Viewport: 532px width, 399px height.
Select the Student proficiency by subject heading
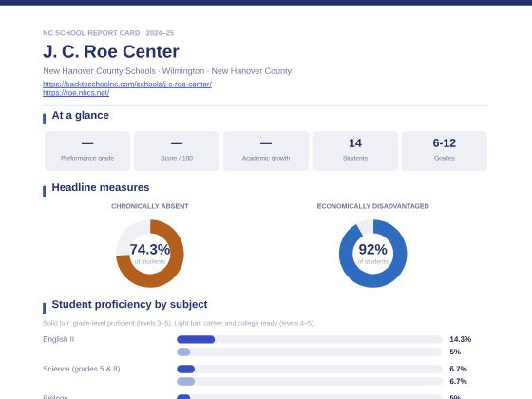point(129,304)
